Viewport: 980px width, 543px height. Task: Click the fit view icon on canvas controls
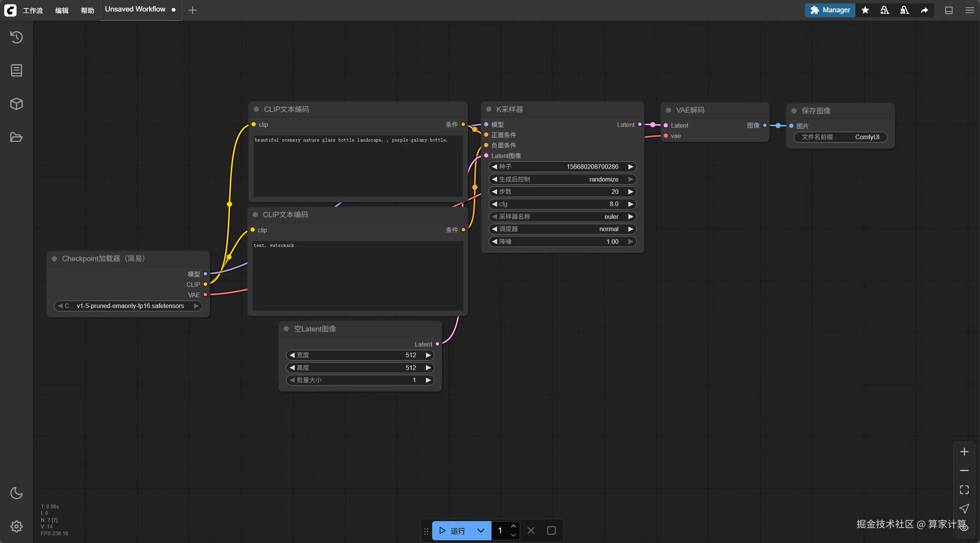[964, 490]
